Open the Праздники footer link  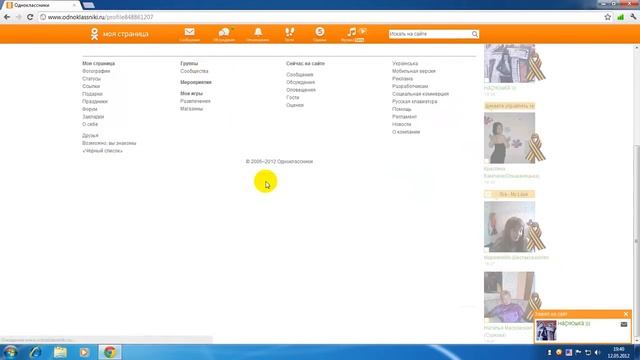coord(95,101)
